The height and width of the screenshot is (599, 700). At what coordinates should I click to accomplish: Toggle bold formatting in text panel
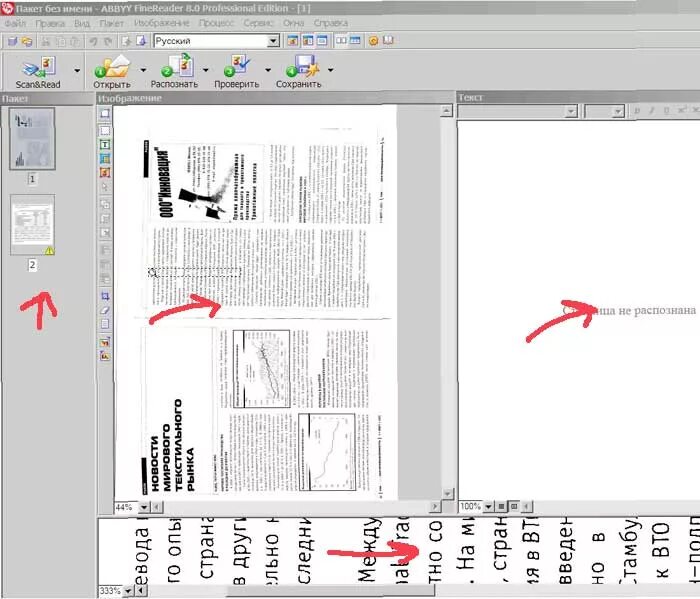[x=637, y=111]
